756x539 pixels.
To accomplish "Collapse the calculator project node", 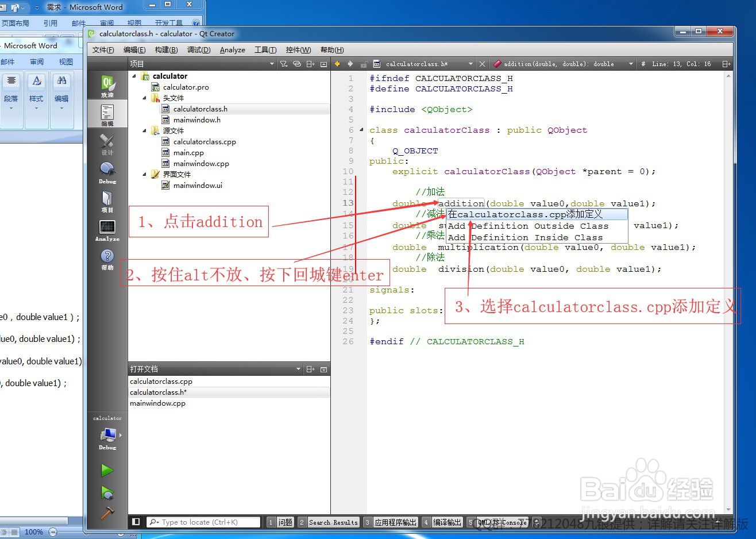I will tap(134, 76).
